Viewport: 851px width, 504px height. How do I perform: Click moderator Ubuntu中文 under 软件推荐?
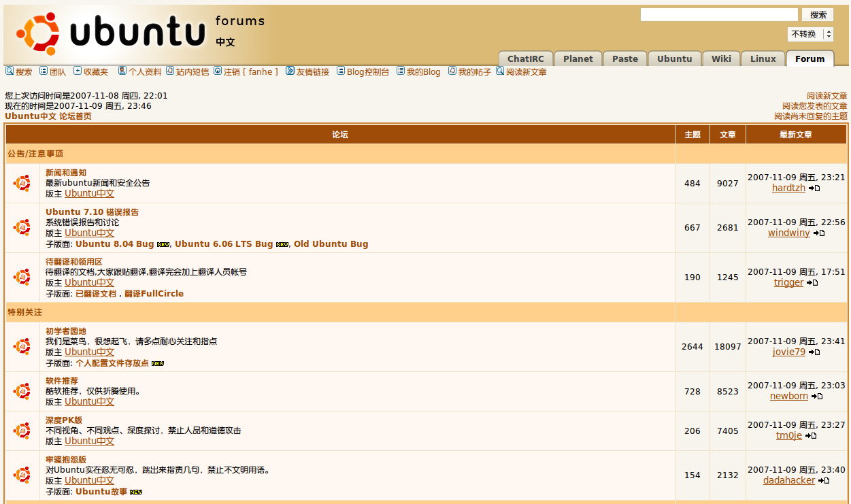click(90, 402)
